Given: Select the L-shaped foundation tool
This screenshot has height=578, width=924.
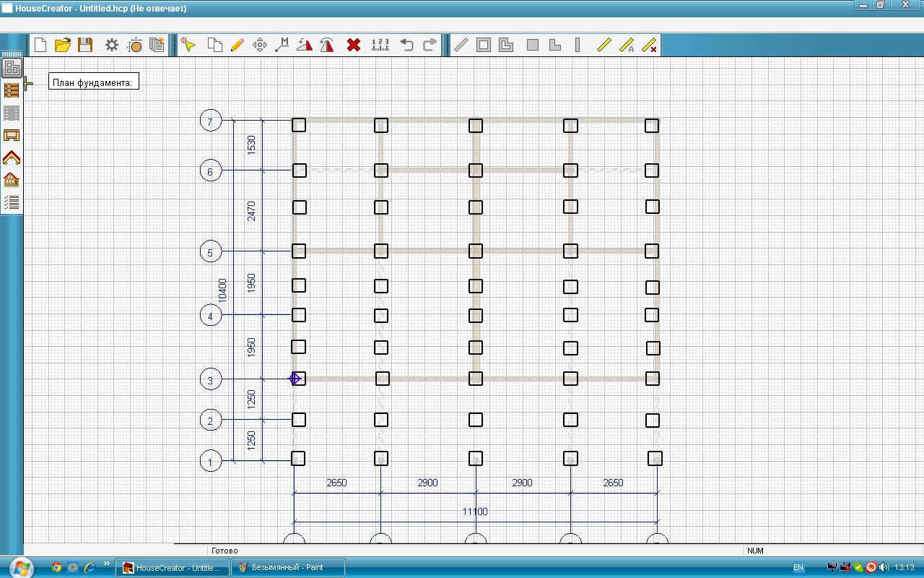Looking at the screenshot, I should coord(555,45).
